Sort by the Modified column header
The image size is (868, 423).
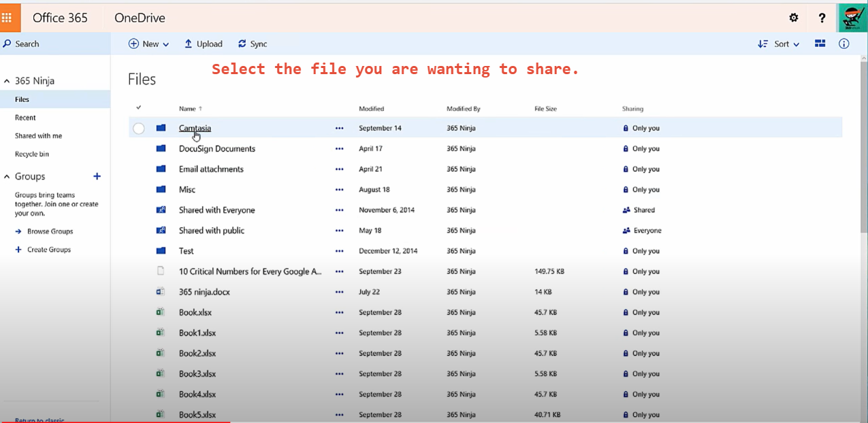point(372,109)
